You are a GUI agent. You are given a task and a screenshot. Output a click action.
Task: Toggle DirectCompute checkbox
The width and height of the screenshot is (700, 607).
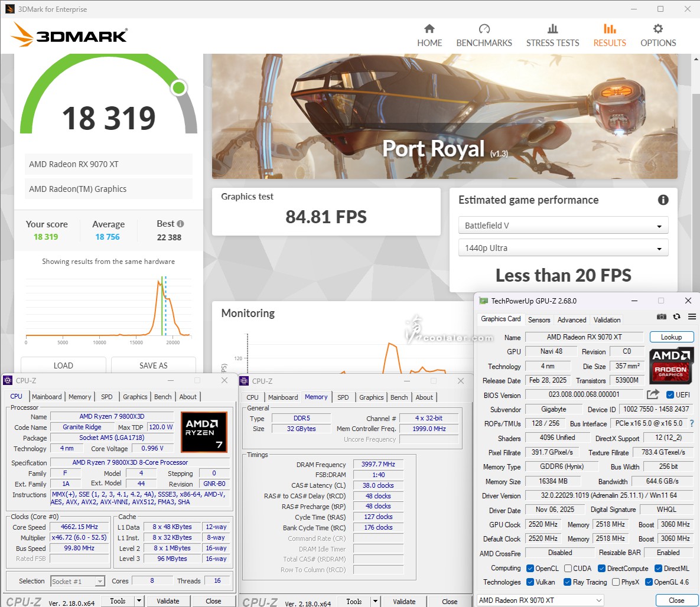(602, 568)
